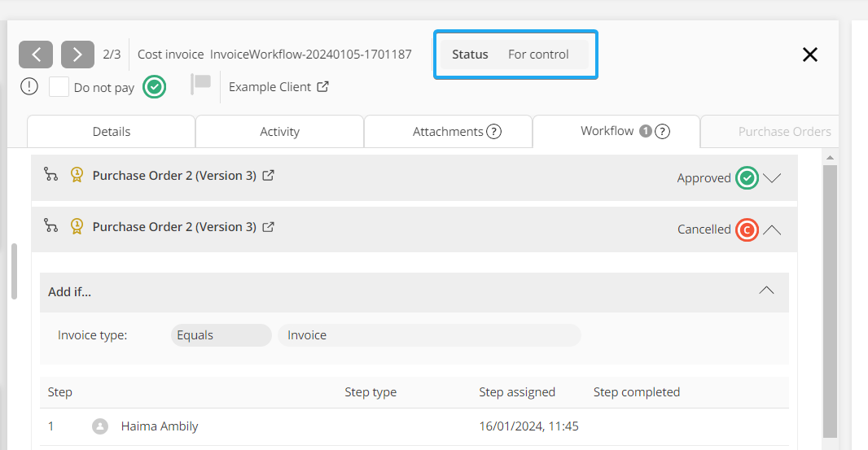Expand the Approved Purchase Order 2 row

click(772, 178)
